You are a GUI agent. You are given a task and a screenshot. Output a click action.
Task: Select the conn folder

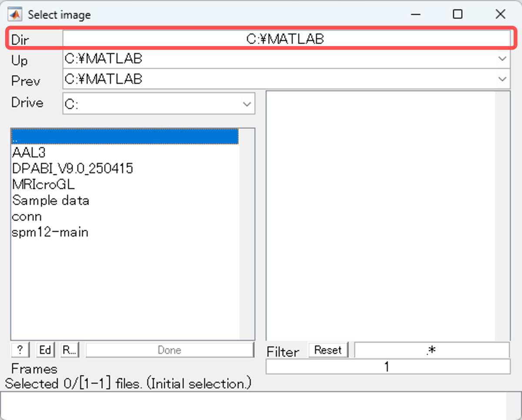(x=27, y=217)
